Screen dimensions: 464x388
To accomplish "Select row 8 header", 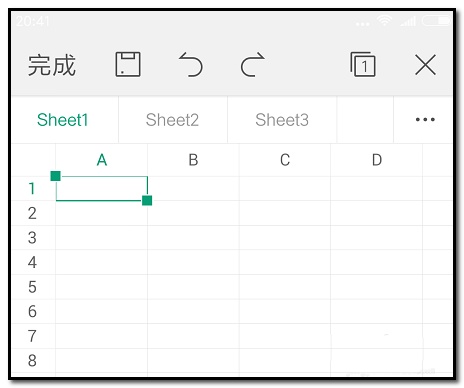I will point(32,361).
